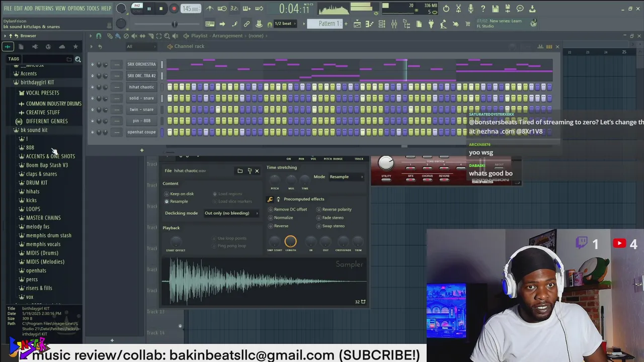644x362 pixels.
Task: Open the PATTERNS menu
Action: (x=44, y=9)
